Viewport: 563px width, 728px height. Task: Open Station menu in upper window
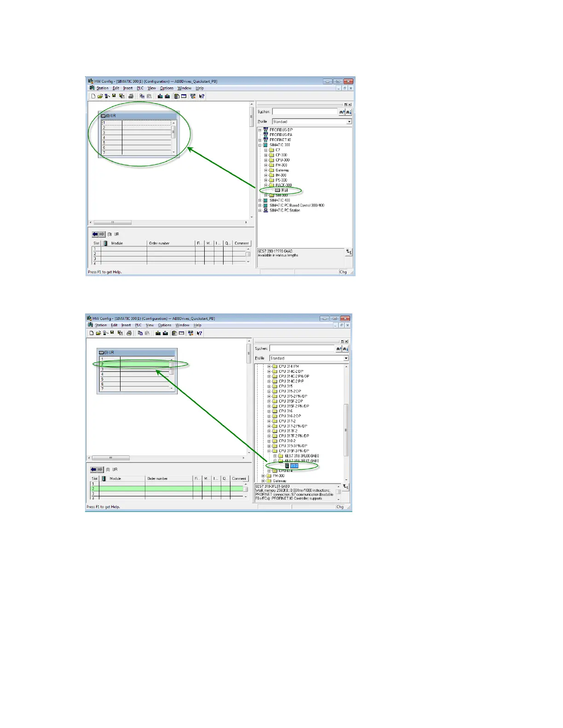click(x=103, y=88)
